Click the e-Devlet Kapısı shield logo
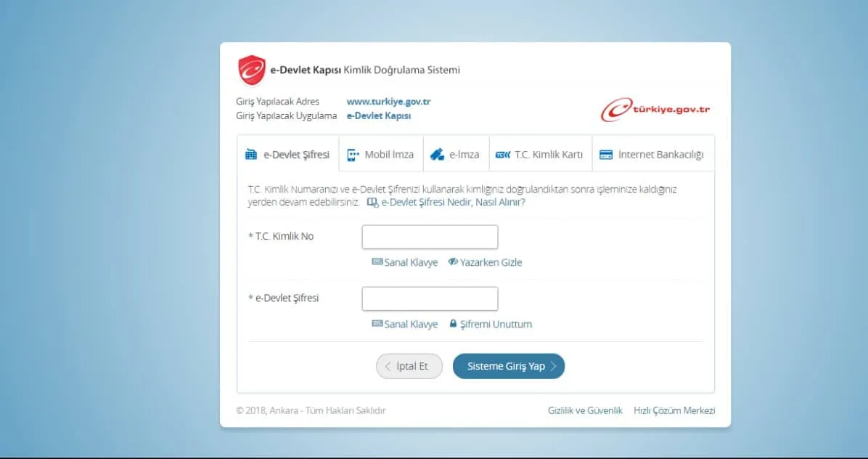868x459 pixels. 252,70
